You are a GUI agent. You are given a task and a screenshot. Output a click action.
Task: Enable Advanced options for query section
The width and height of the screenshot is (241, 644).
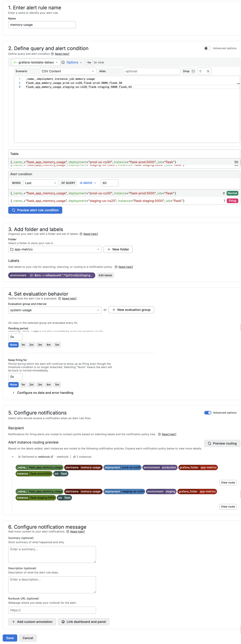[207, 48]
